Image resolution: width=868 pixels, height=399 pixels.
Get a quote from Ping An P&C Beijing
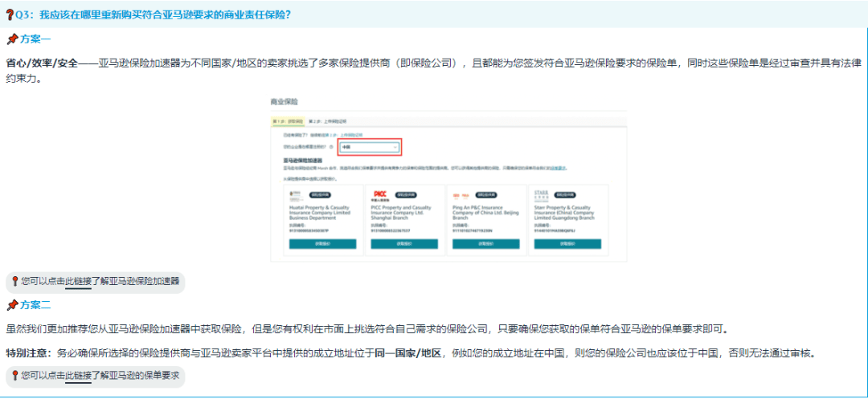(x=486, y=244)
